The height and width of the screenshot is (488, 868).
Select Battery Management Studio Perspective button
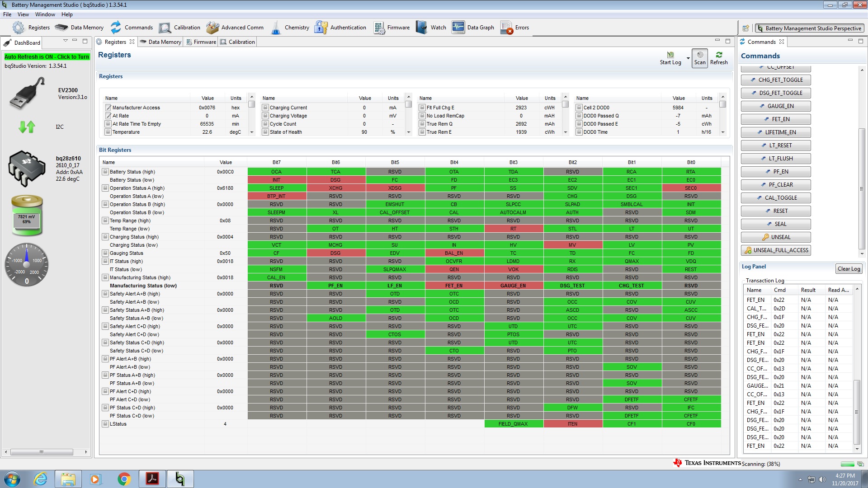click(809, 28)
